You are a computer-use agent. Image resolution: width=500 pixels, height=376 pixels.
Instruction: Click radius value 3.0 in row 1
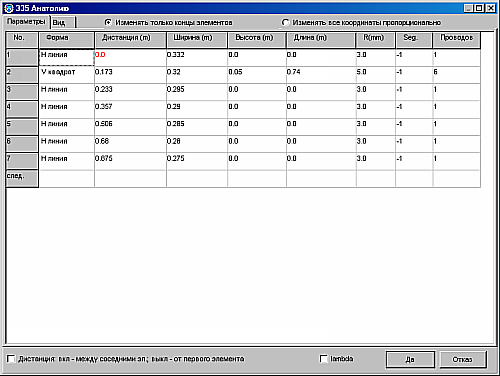[x=376, y=57]
